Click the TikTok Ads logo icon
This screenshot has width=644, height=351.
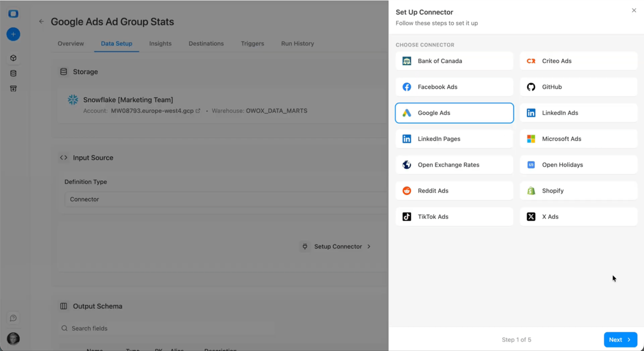407,217
